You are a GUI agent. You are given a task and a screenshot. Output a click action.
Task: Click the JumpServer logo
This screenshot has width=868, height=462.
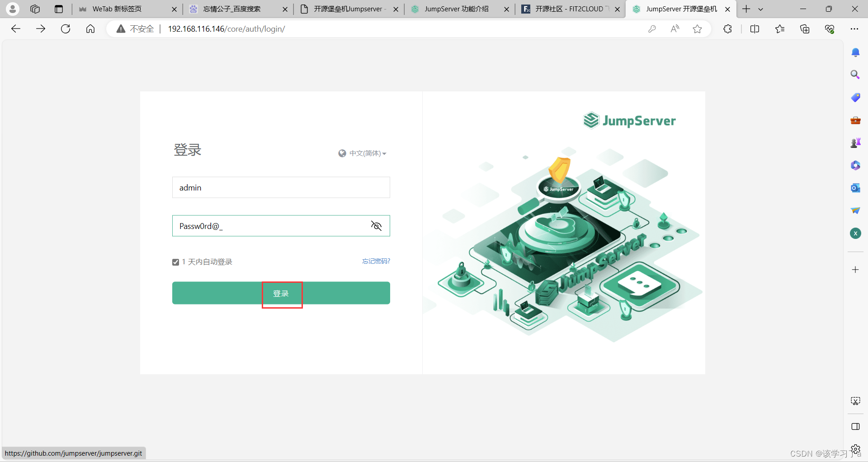(x=629, y=120)
